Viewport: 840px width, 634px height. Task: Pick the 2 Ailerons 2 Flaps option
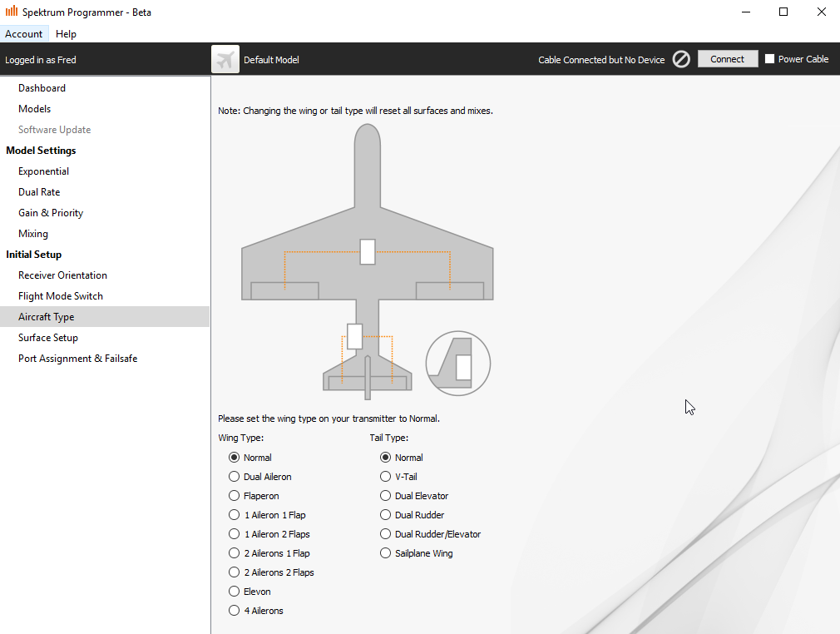click(235, 572)
